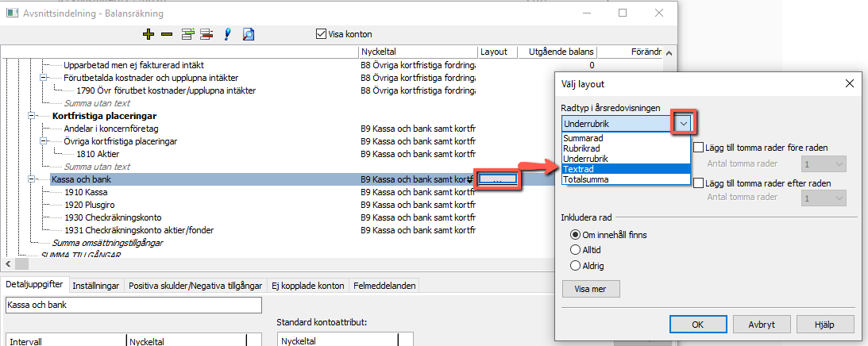Choose Totalsumma from the dropdown list

tap(626, 179)
